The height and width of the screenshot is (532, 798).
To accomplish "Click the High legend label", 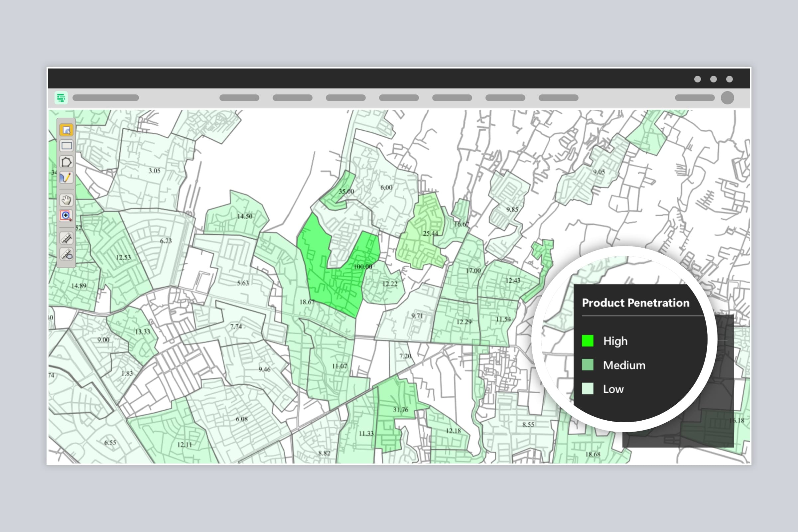I will (615, 341).
